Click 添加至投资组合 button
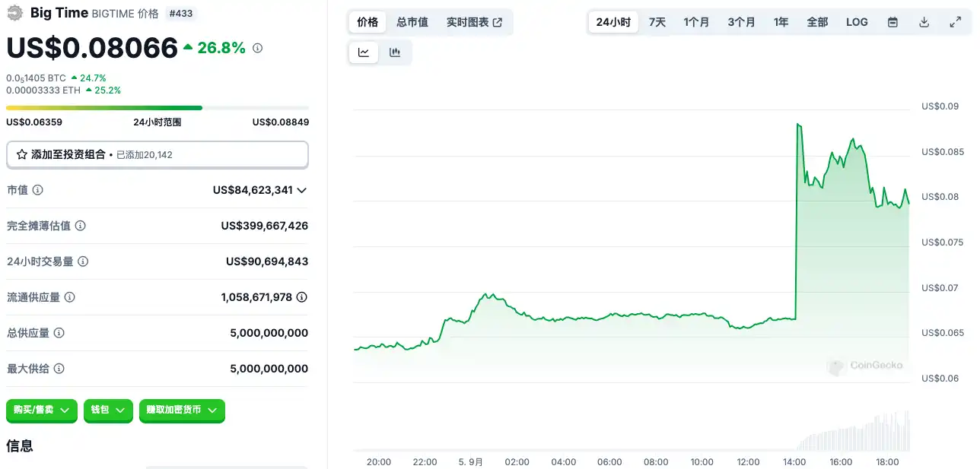The image size is (980, 469). coord(157,154)
